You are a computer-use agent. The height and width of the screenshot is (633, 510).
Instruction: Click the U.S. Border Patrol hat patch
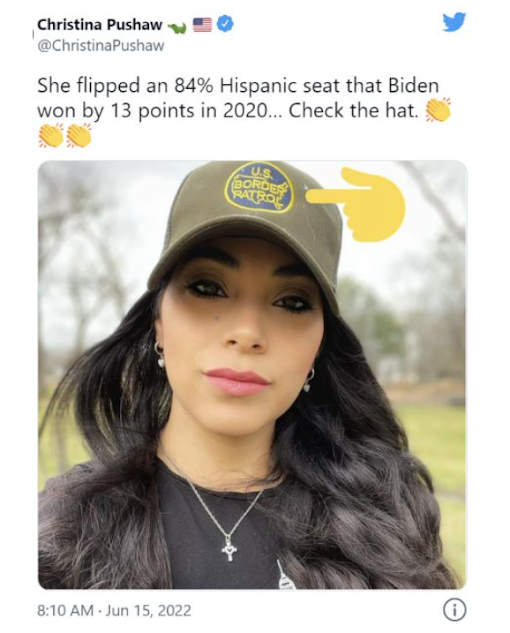[258, 187]
